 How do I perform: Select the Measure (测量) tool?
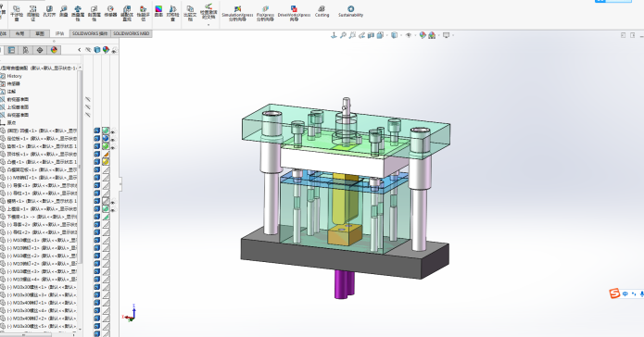63,11
